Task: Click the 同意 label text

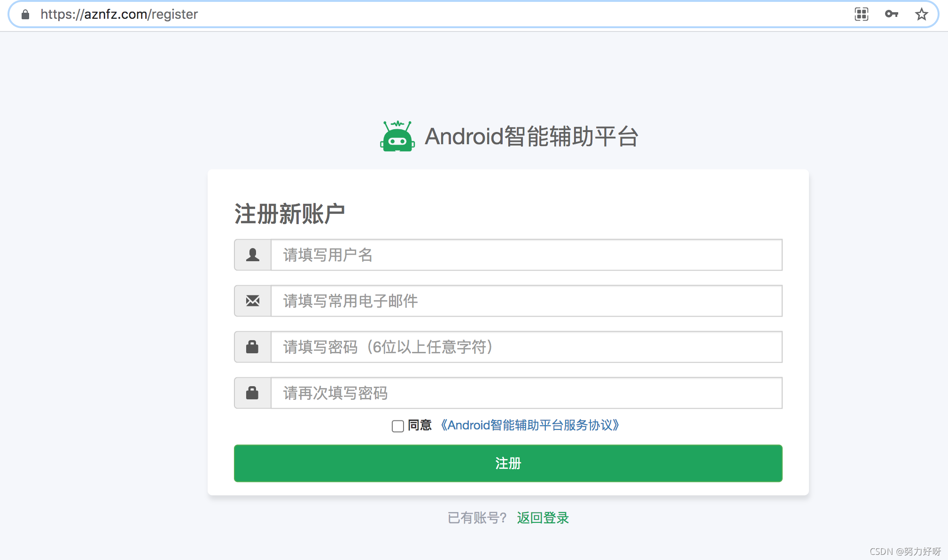Action: coord(420,425)
